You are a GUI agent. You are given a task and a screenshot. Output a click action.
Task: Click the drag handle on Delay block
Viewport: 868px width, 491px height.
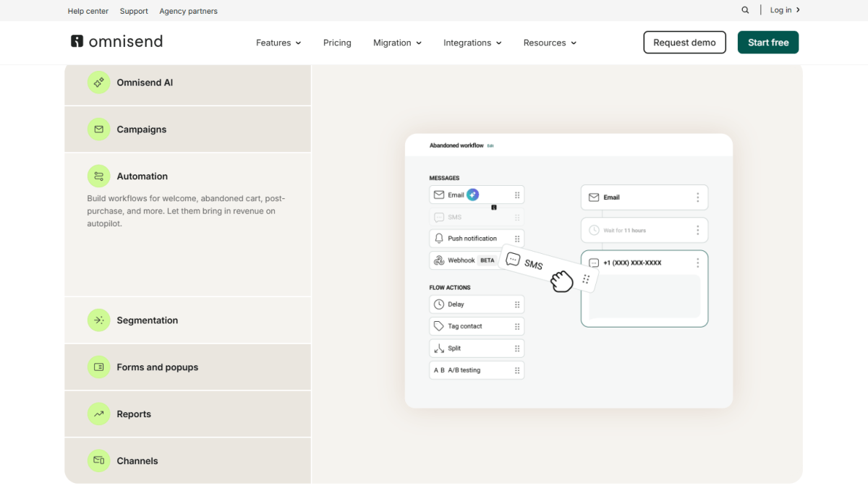click(517, 304)
